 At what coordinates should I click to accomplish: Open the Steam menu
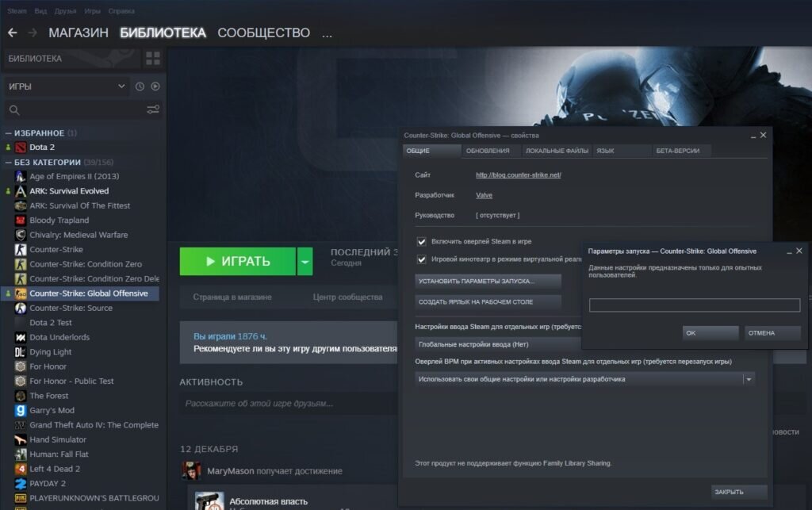click(17, 11)
